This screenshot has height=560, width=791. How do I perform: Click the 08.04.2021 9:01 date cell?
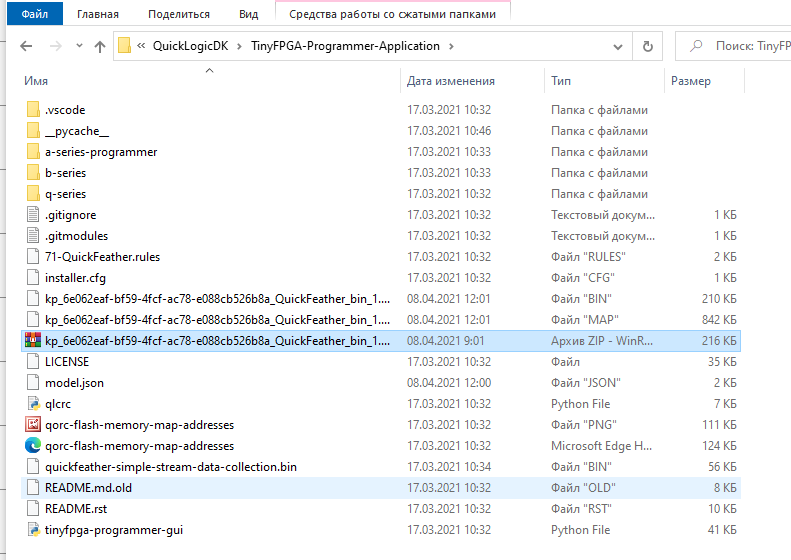pyautogui.click(x=445, y=341)
